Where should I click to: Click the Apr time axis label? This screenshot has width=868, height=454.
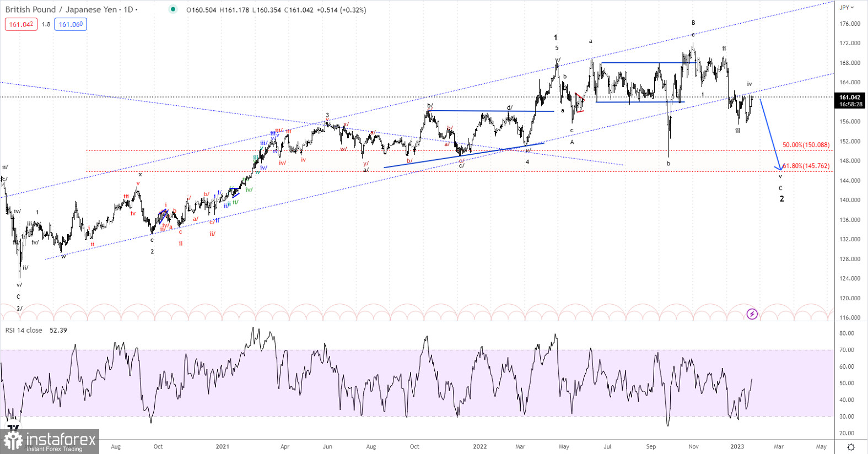tap(285, 446)
